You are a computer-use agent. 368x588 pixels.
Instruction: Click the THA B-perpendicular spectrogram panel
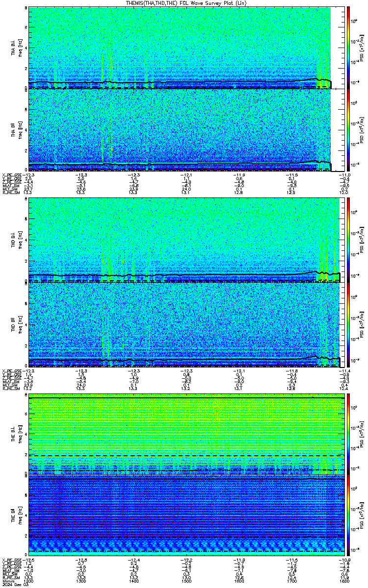(187, 48)
